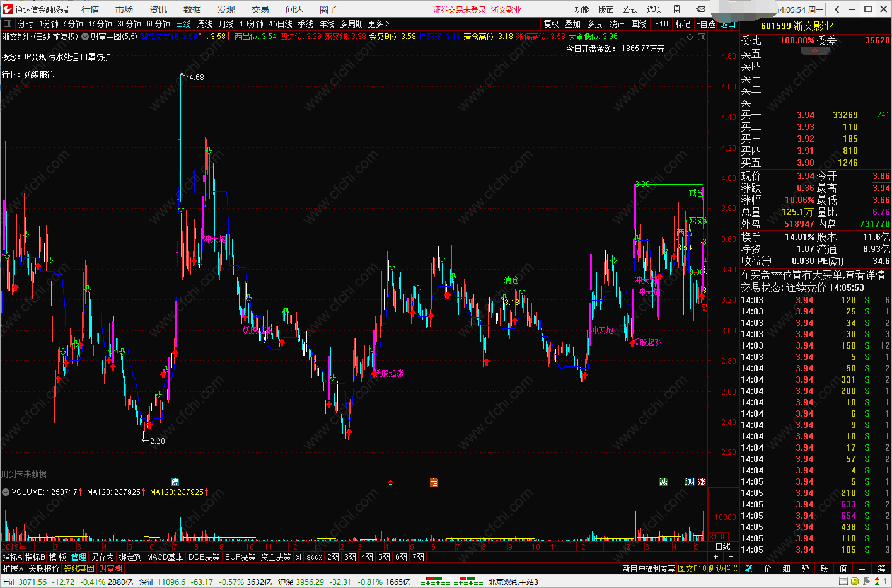Viewport: 892px width, 588px height.
Task: Click the 涨 marker icon on chart
Action: pos(702,482)
